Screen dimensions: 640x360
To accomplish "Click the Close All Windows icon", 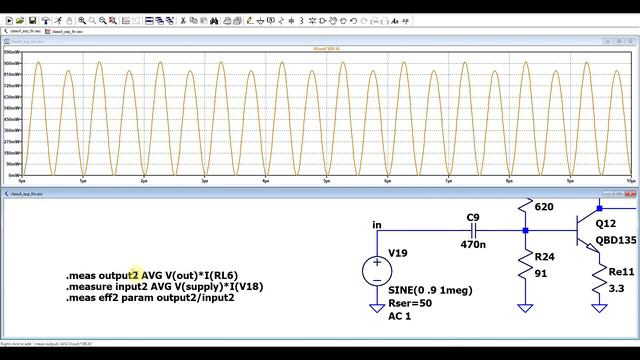I will (170, 20).
